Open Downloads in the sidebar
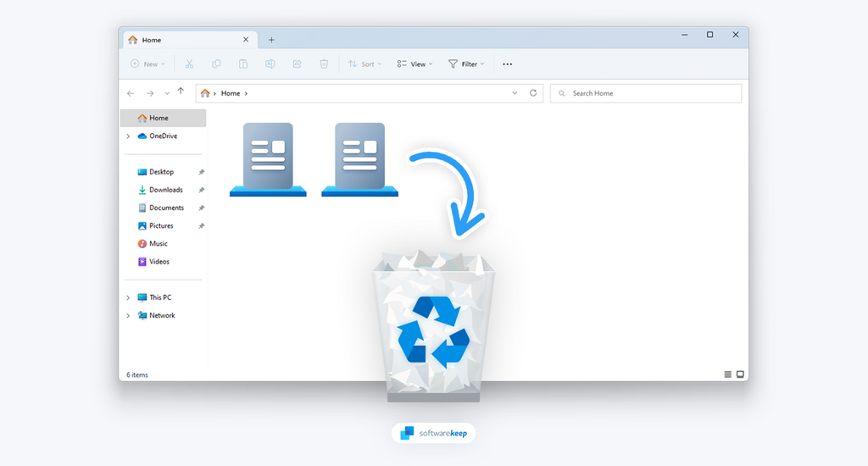Viewport: 868px width, 466px height. [x=165, y=190]
